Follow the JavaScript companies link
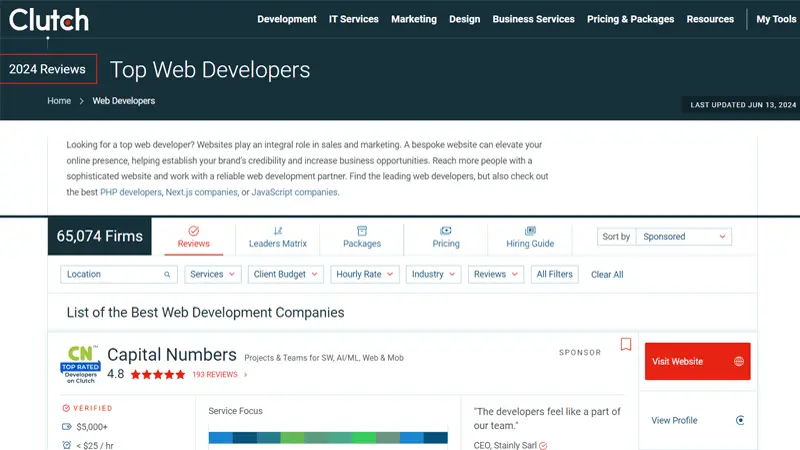Viewport: 800px width, 450px height. pyautogui.click(x=294, y=192)
